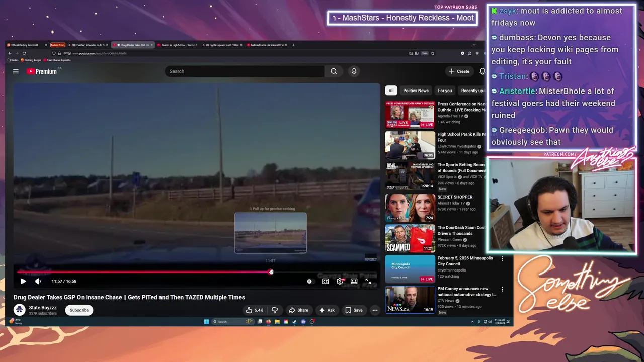Image resolution: width=644 pixels, height=362 pixels.
Task: Open The DoorDash Scam video thumbnail
Action: point(410,239)
